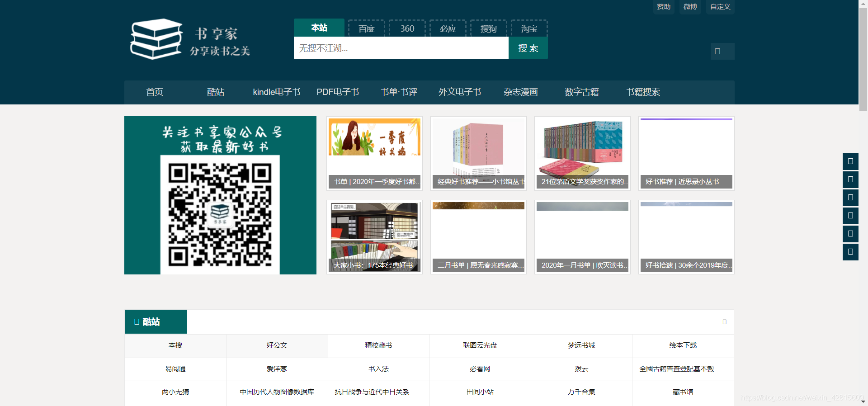Open the 本搜 site link
The image size is (868, 406).
coord(175,345)
